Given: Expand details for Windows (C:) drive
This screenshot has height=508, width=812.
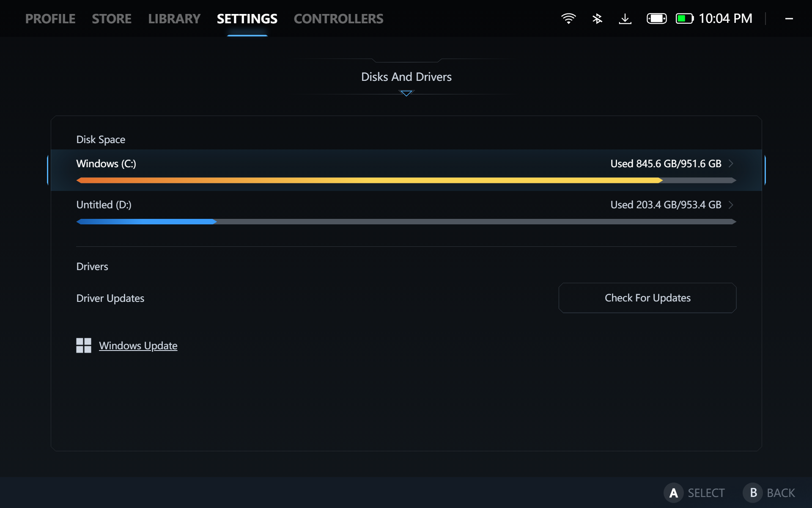Looking at the screenshot, I should coord(731,163).
